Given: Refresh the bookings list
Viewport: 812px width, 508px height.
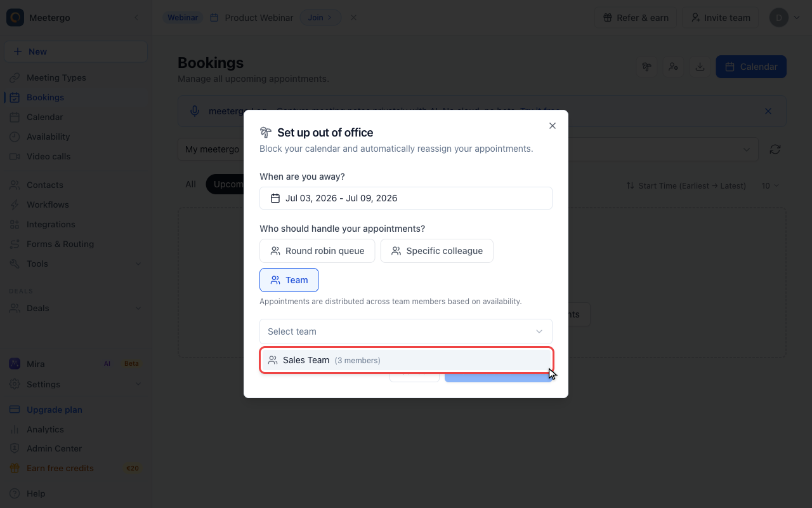Looking at the screenshot, I should pyautogui.click(x=775, y=149).
